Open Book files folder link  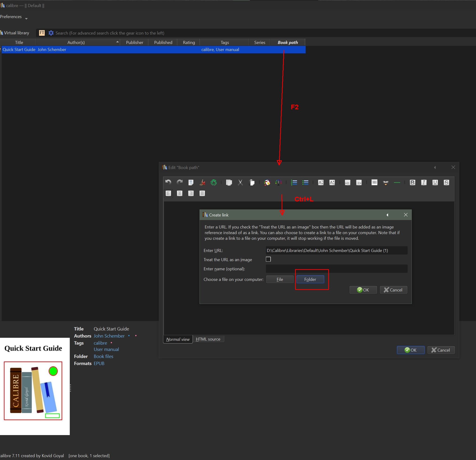(x=104, y=356)
